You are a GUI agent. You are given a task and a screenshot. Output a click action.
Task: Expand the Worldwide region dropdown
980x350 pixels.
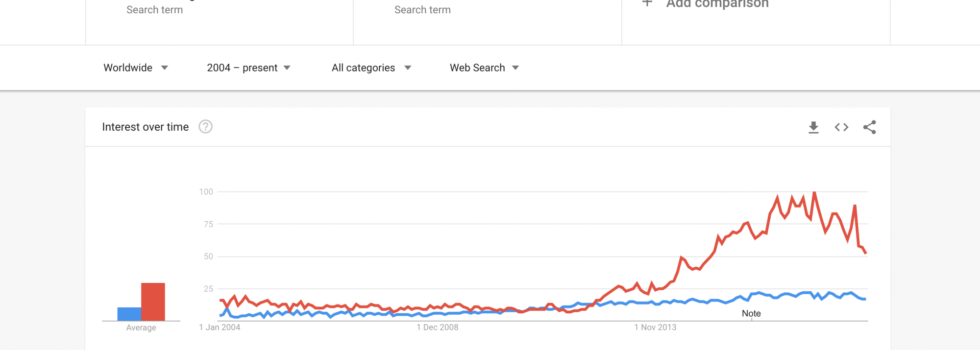tap(136, 68)
